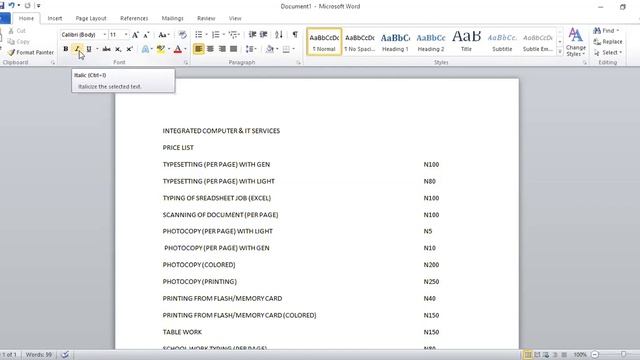Click the Text Effects icon
Image resolution: width=640 pixels, height=360 pixels.
[x=145, y=49]
